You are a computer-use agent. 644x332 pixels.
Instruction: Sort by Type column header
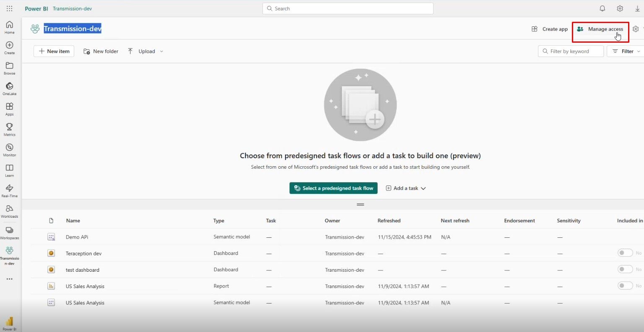point(219,221)
